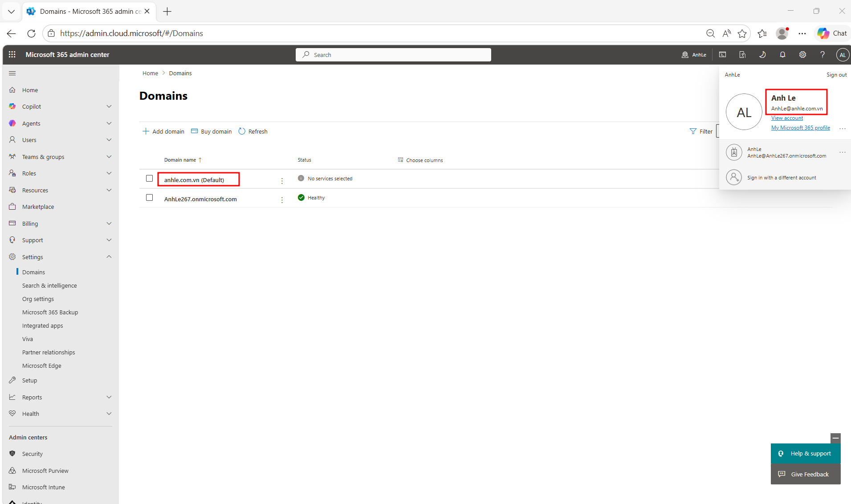Expand the Roles nav section
The image size is (851, 504).
[109, 173]
